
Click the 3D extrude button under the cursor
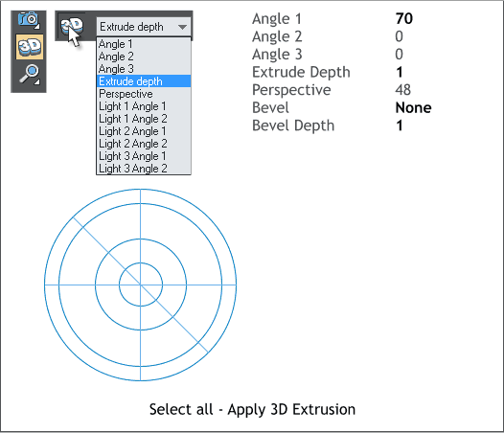click(72, 27)
